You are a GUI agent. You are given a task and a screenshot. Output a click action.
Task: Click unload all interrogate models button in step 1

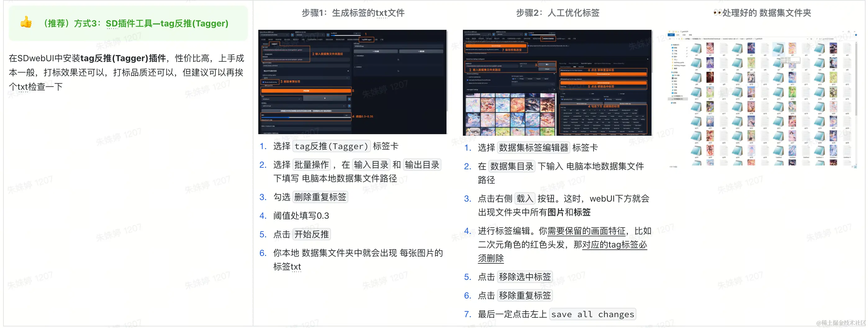[x=306, y=111]
